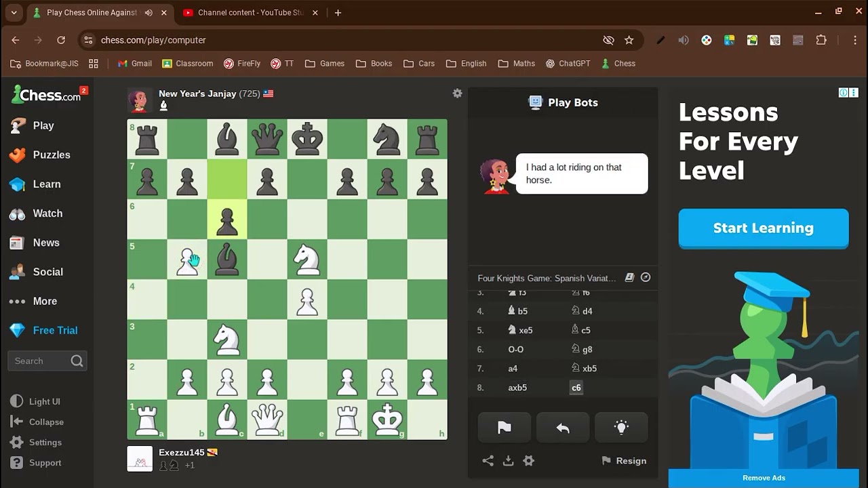Open the ChatGPT bookmark
Screen dimensions: 868x488
[x=568, y=64]
